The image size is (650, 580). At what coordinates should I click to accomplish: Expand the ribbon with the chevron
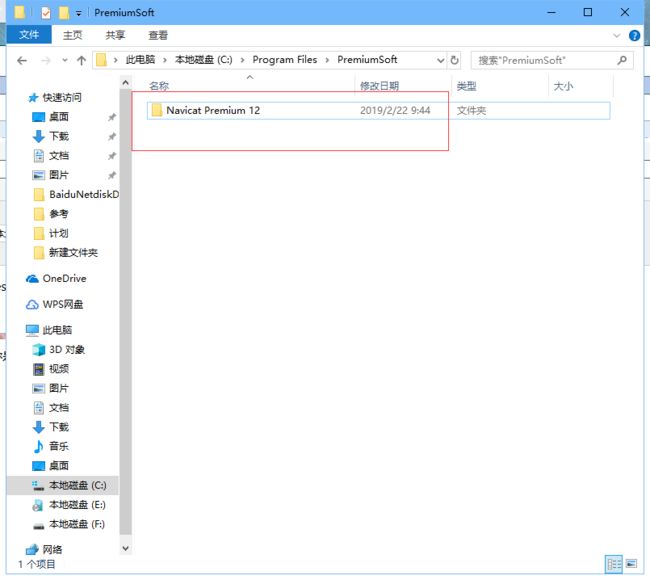point(617,36)
